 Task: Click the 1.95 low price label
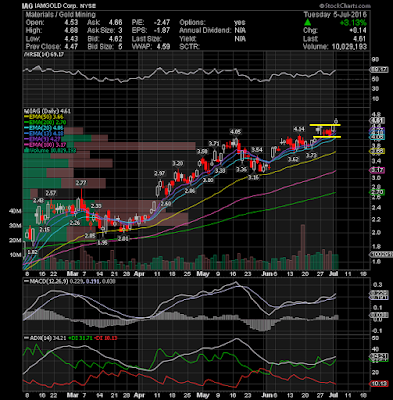[x=103, y=243]
